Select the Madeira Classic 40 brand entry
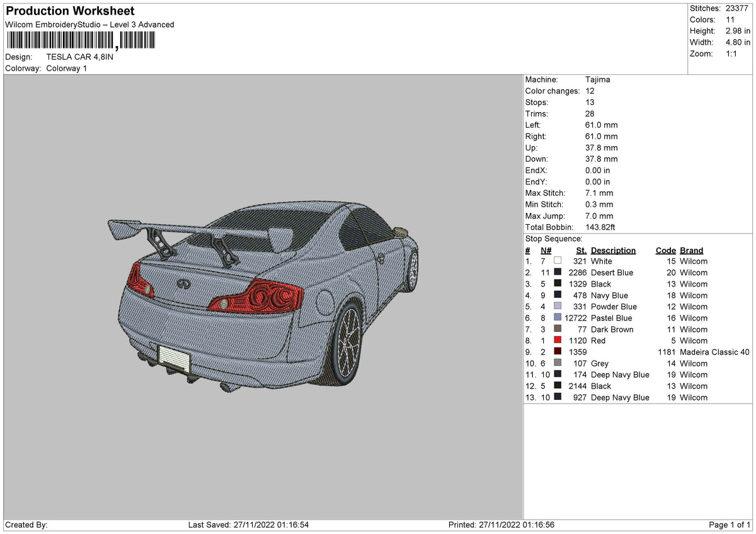The height and width of the screenshot is (534, 756). [714, 352]
